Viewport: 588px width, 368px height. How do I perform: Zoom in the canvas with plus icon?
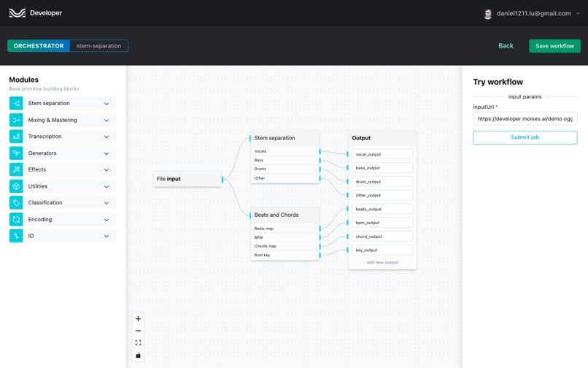(138, 319)
